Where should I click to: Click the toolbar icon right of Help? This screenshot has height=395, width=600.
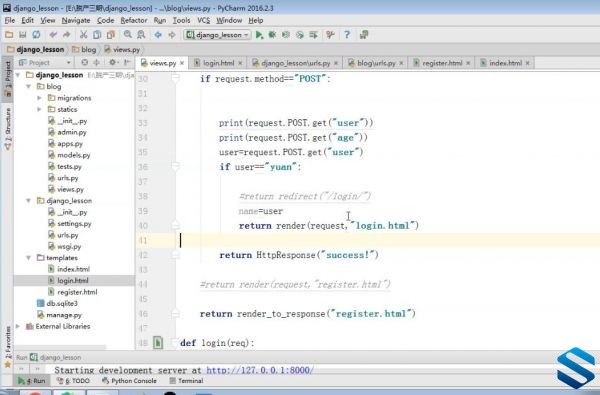[364, 35]
